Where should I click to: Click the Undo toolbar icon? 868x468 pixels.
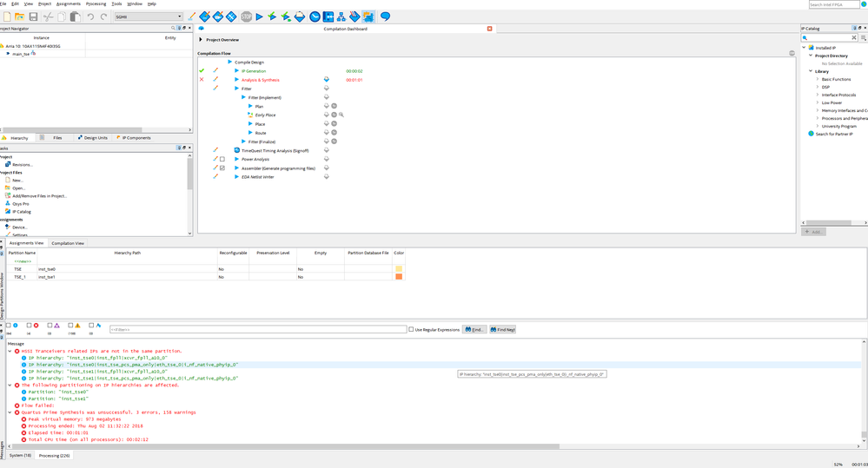[90, 16]
